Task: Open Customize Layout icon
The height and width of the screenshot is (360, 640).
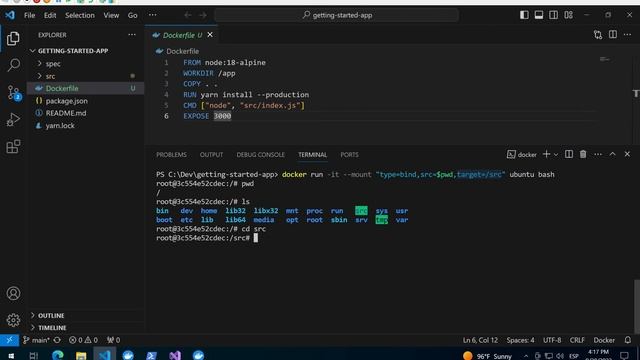Action: pyautogui.click(x=569, y=15)
